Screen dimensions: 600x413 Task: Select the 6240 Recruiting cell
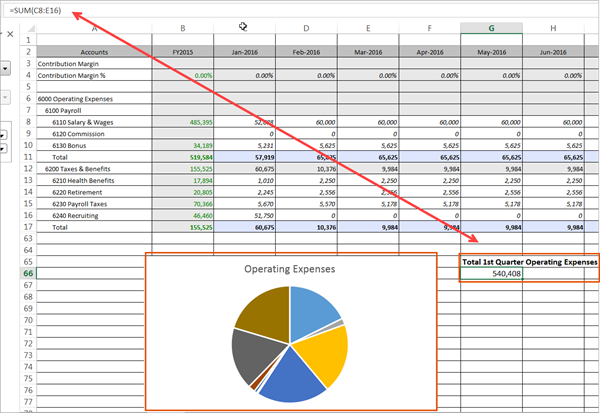(94, 215)
